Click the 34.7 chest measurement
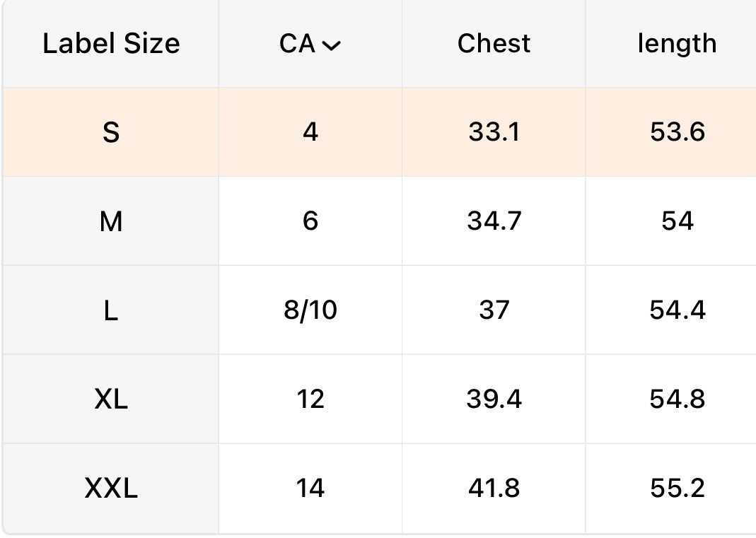Image resolution: width=756 pixels, height=538 pixels. [494, 222]
